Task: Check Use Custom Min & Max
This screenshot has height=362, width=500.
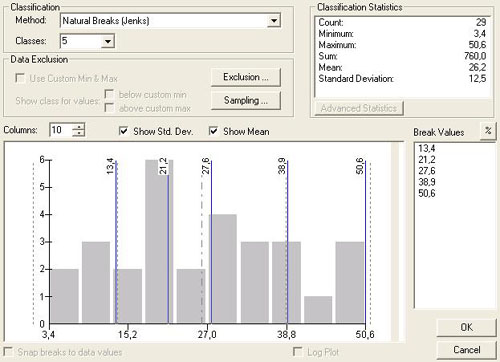Action: coord(20,78)
